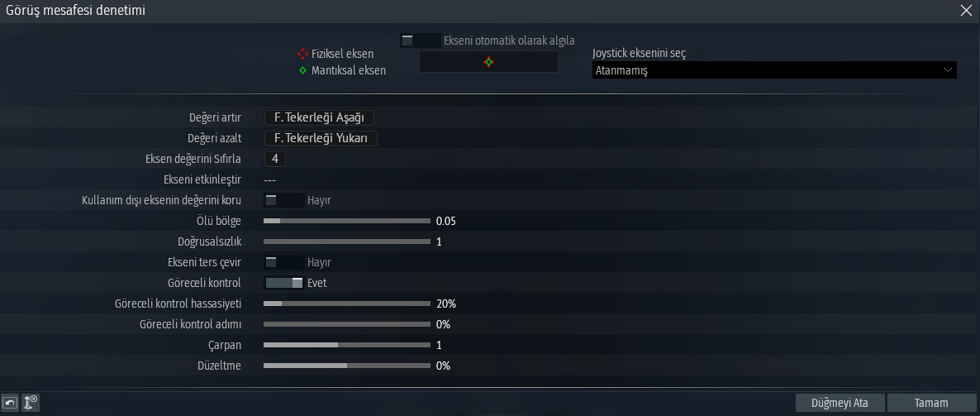Click the clear joystick axis icon
Viewport: 980px width, 416px height.
(31, 403)
